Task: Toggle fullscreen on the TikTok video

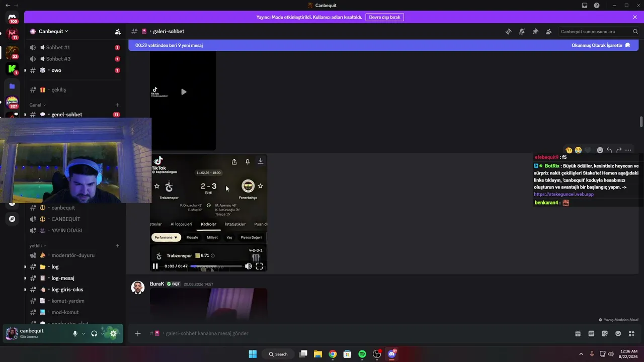Action: click(259, 266)
